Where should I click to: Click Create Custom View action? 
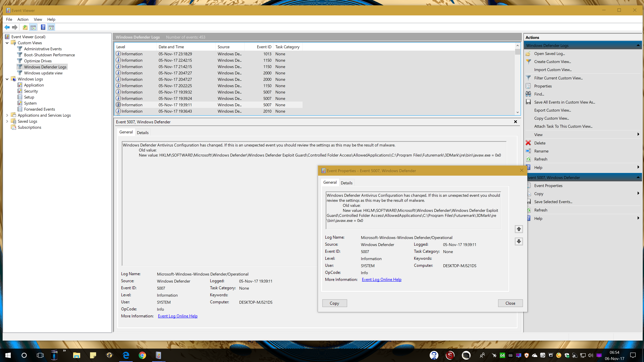coord(552,62)
